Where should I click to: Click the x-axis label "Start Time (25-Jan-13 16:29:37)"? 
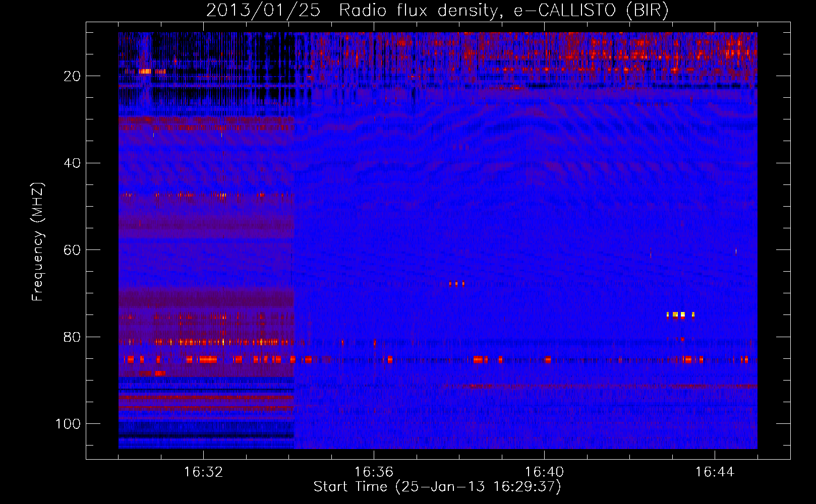437,487
